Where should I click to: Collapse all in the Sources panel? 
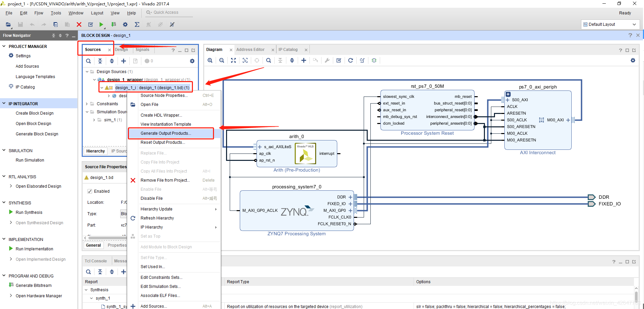tap(100, 61)
